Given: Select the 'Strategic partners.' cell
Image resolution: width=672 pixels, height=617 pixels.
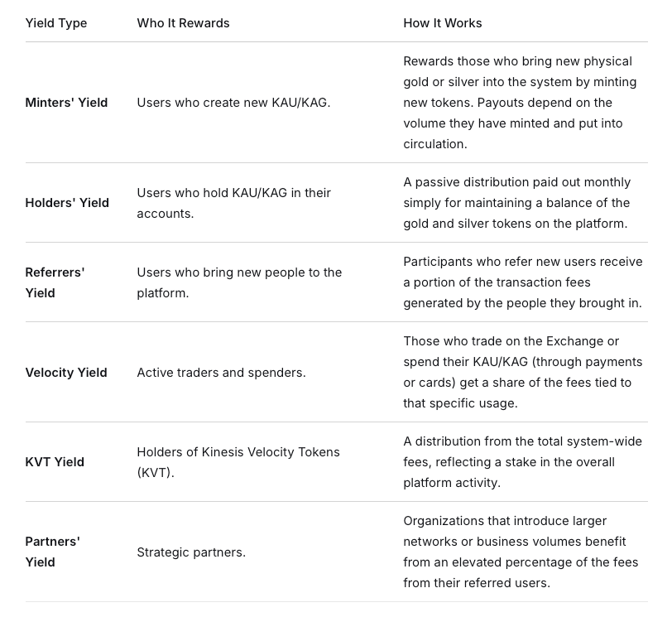Looking at the screenshot, I should pos(191,552).
